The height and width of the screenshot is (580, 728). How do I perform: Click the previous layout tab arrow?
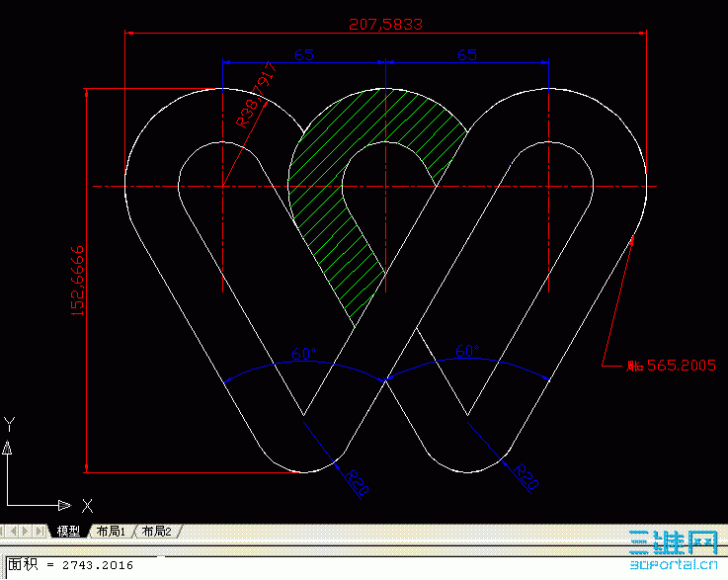pyautogui.click(x=14, y=531)
